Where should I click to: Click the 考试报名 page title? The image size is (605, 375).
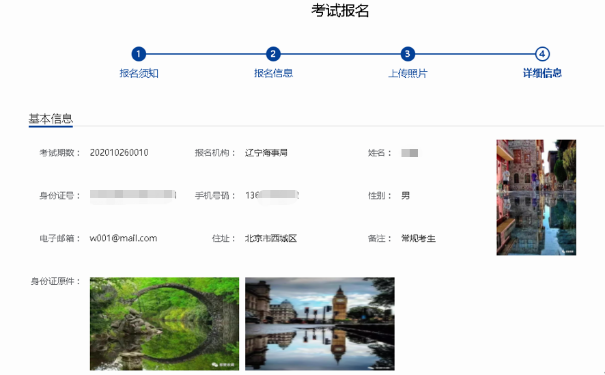[x=340, y=11]
